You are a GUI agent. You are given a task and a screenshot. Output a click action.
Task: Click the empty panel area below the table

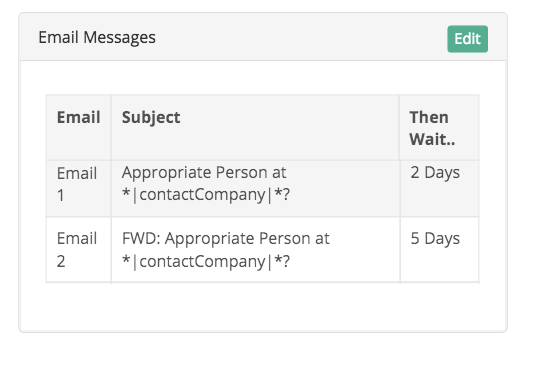[263, 307]
